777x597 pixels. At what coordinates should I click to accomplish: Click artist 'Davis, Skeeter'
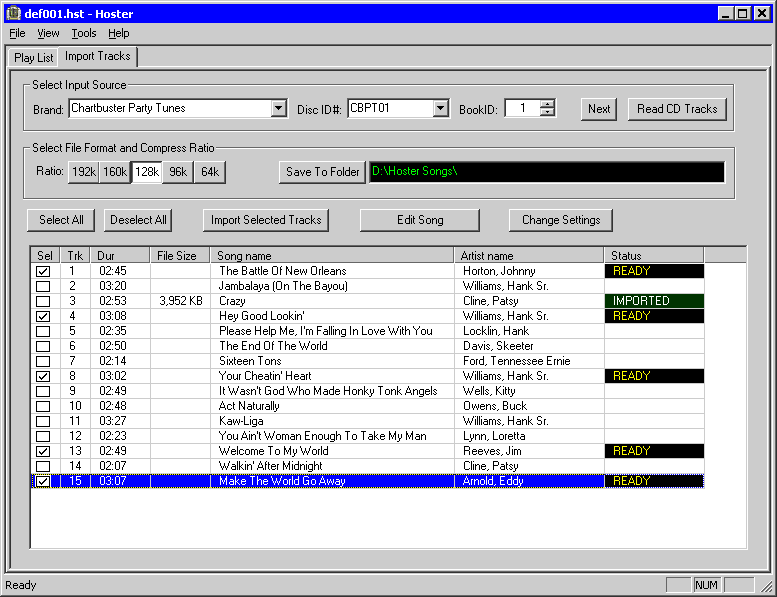[498, 346]
